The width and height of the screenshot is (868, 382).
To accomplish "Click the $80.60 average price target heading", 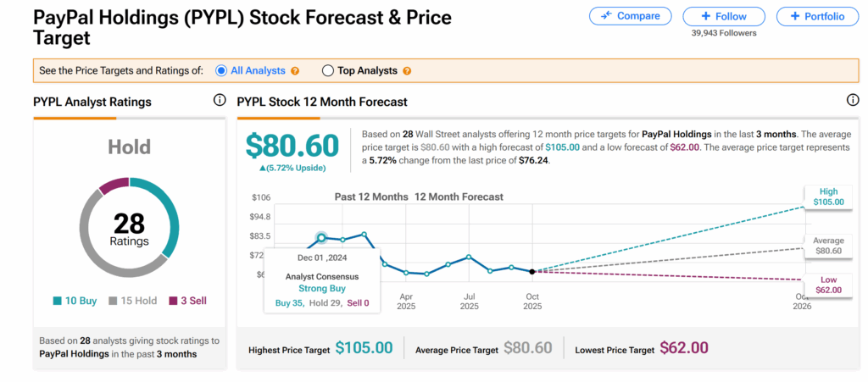I will [x=292, y=146].
